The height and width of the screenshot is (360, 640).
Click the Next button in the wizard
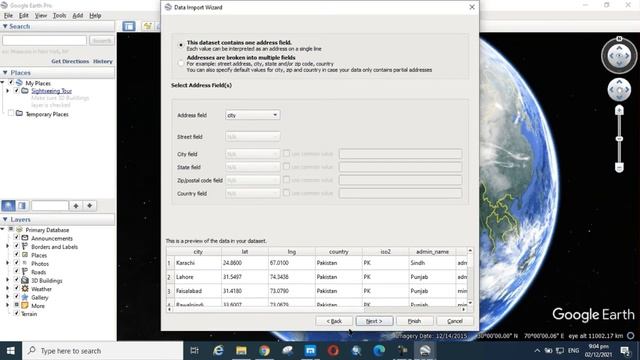pyautogui.click(x=374, y=321)
